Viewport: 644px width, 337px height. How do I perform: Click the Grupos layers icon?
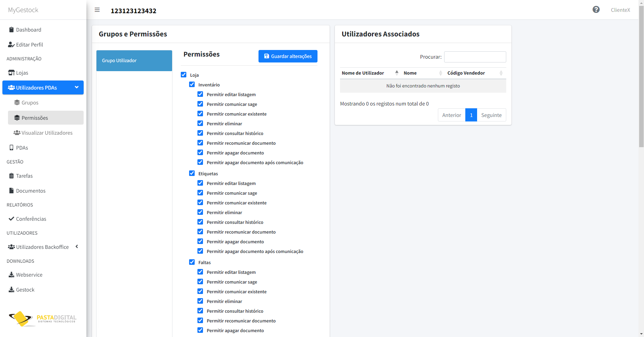[17, 103]
